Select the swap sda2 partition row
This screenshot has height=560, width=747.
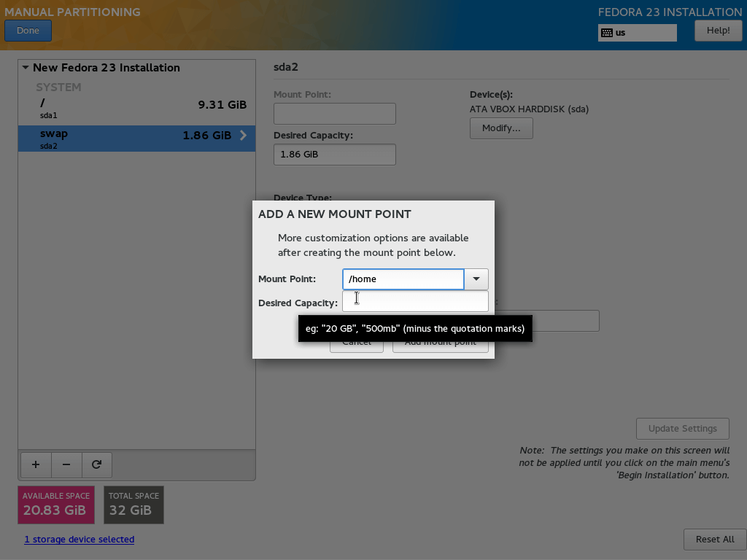tap(136, 139)
